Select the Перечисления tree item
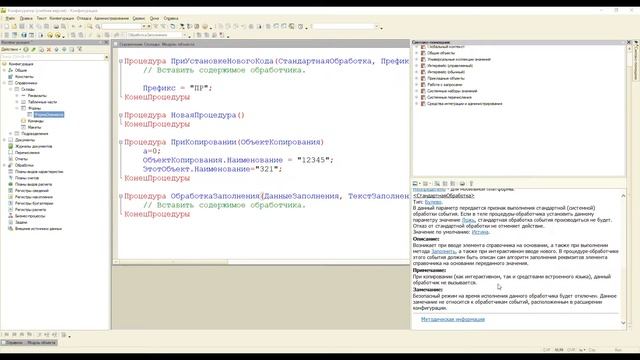This screenshot has height=360, width=640. pyautogui.click(x=27, y=153)
